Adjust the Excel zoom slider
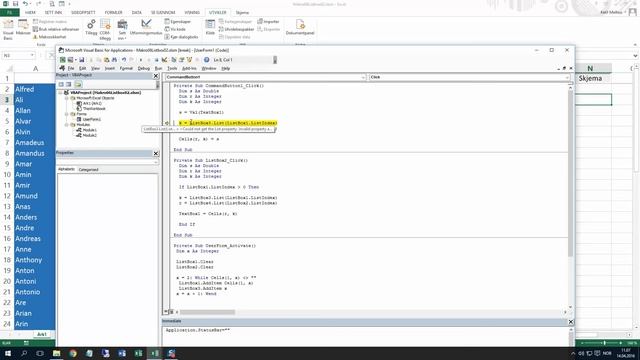 click(604, 343)
